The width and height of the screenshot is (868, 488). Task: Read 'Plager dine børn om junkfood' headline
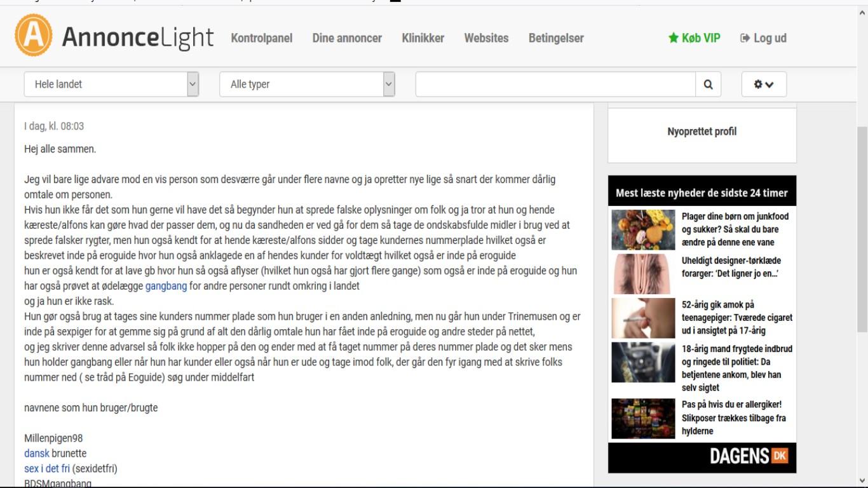tap(736, 229)
